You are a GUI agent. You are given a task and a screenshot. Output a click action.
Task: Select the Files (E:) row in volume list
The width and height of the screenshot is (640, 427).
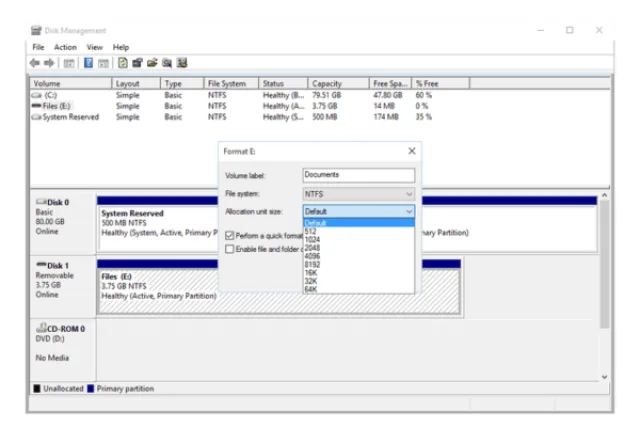tap(233, 106)
